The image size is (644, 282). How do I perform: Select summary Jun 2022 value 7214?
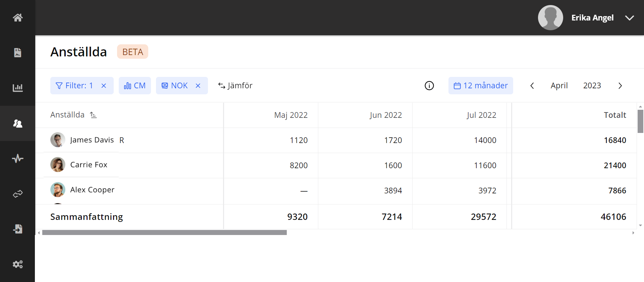(392, 217)
